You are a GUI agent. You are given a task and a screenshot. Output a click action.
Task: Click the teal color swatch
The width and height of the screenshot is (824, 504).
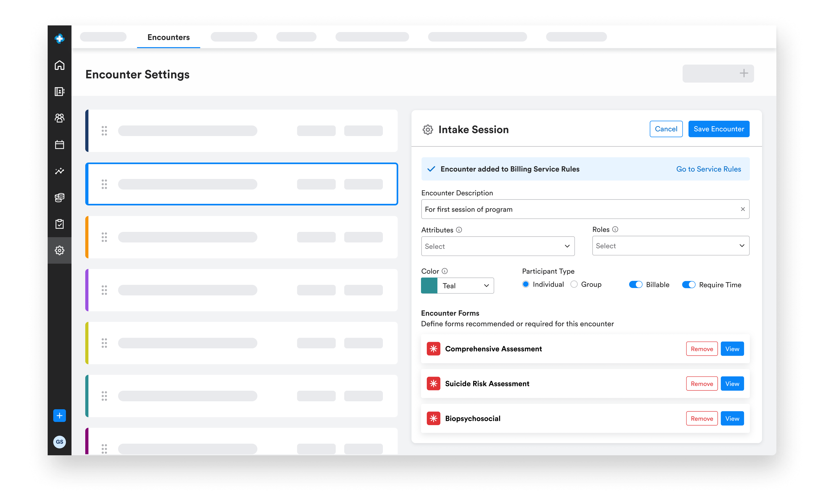429,286
